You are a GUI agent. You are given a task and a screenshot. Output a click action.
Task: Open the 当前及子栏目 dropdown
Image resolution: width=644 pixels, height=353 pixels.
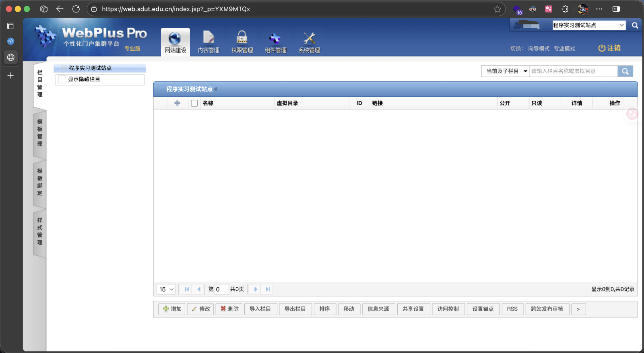505,71
